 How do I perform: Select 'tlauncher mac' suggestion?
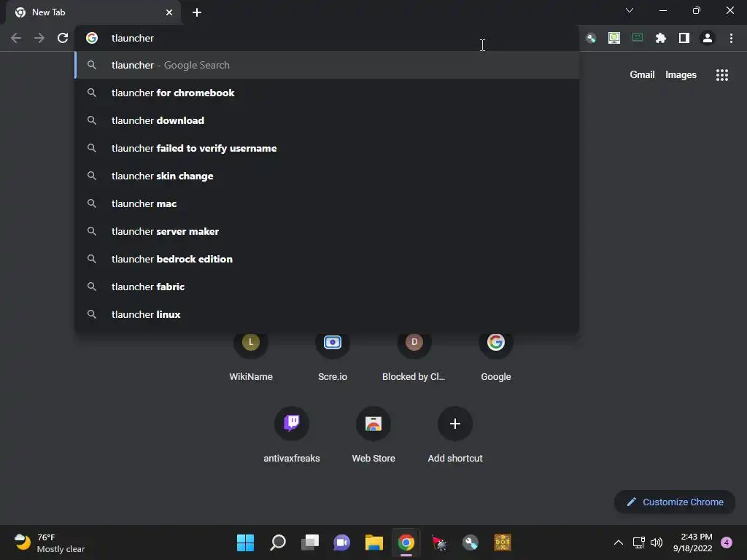[x=327, y=203]
